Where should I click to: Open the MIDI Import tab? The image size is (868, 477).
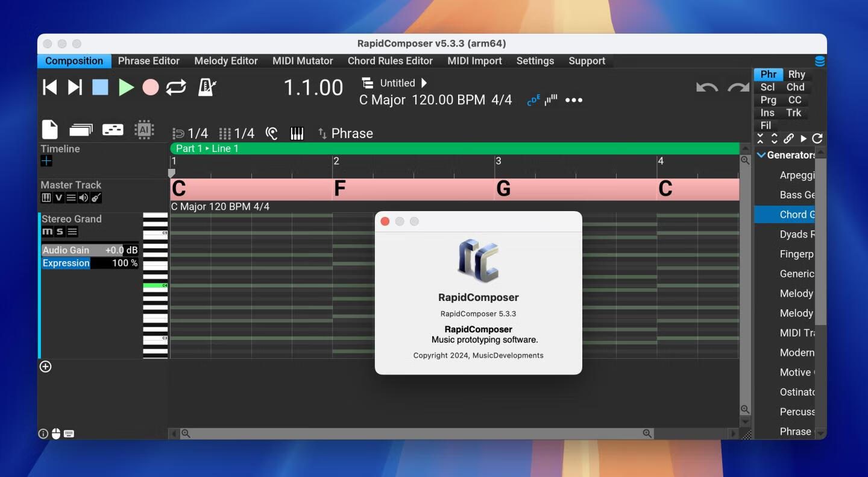tap(474, 61)
